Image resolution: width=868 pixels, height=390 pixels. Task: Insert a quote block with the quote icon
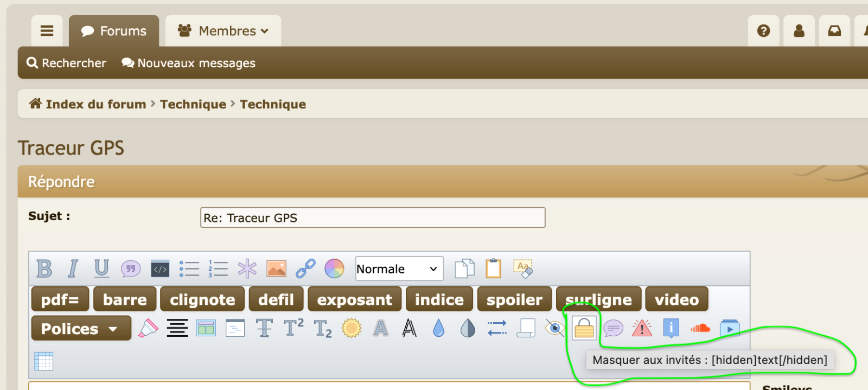click(x=131, y=268)
